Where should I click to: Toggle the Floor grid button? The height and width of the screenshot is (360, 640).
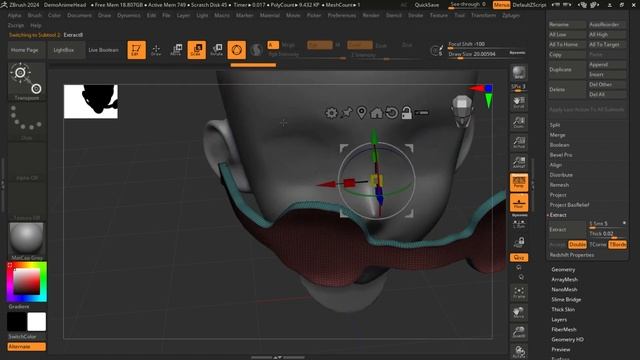(x=519, y=202)
